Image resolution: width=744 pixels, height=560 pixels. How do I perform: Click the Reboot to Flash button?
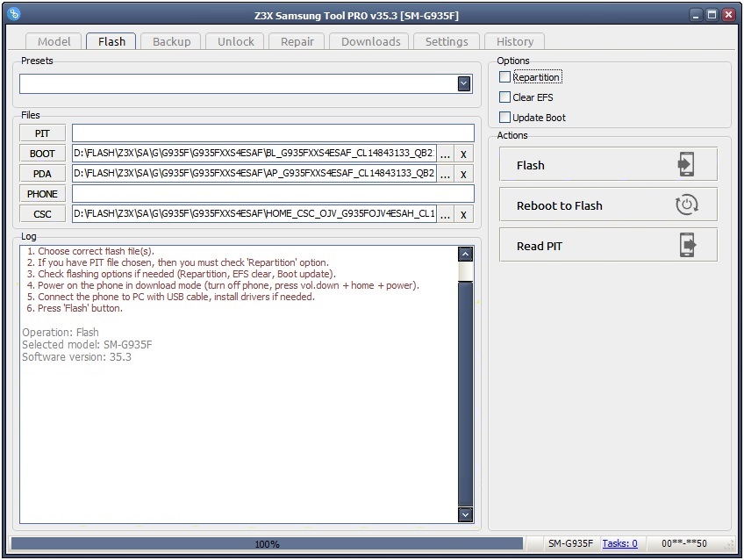click(608, 205)
